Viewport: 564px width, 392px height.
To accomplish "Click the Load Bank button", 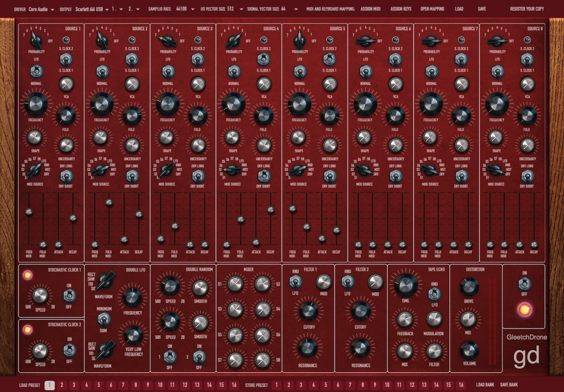I will click(485, 384).
